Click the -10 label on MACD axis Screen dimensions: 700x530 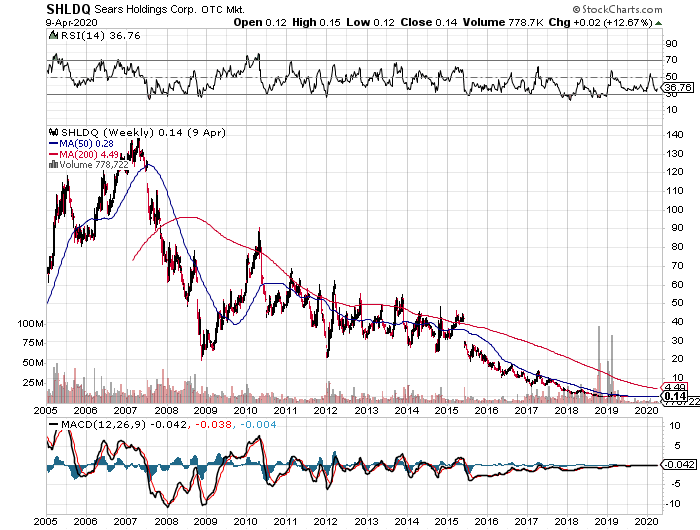tap(673, 504)
